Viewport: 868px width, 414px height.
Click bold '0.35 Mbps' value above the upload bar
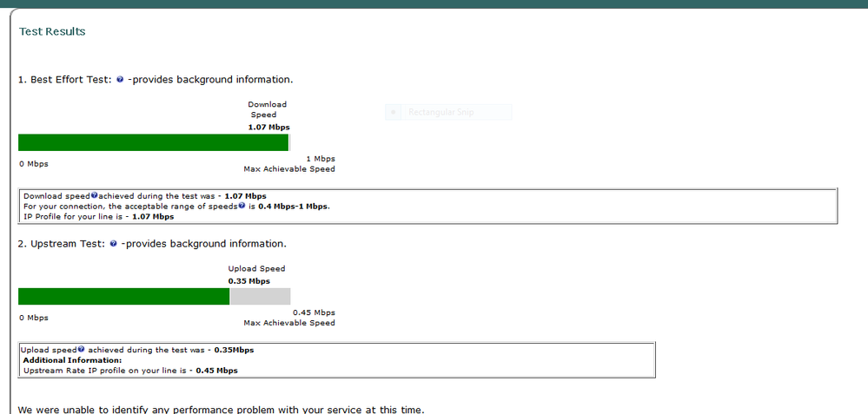[249, 281]
